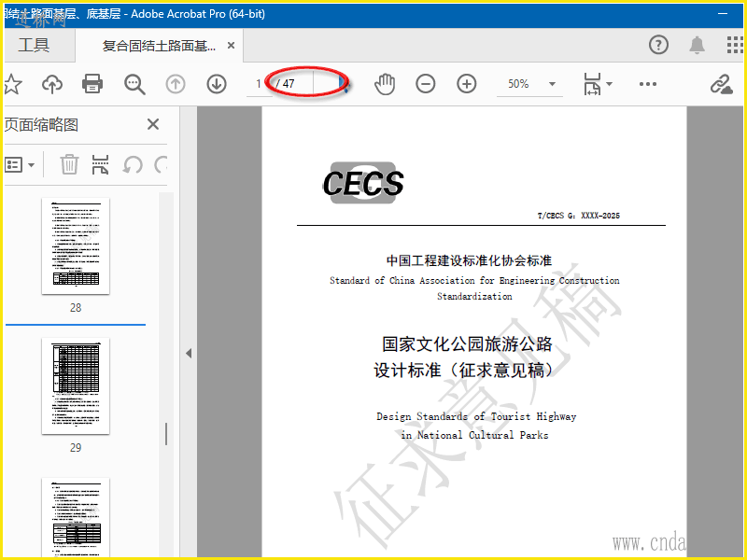Select the page 28 thumbnail

[x=76, y=246]
